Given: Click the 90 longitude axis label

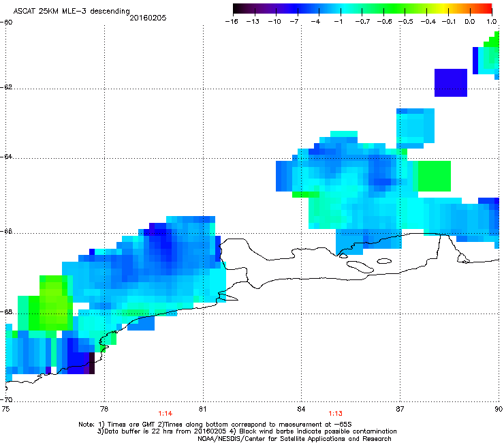Looking at the screenshot, I should pyautogui.click(x=499, y=409).
